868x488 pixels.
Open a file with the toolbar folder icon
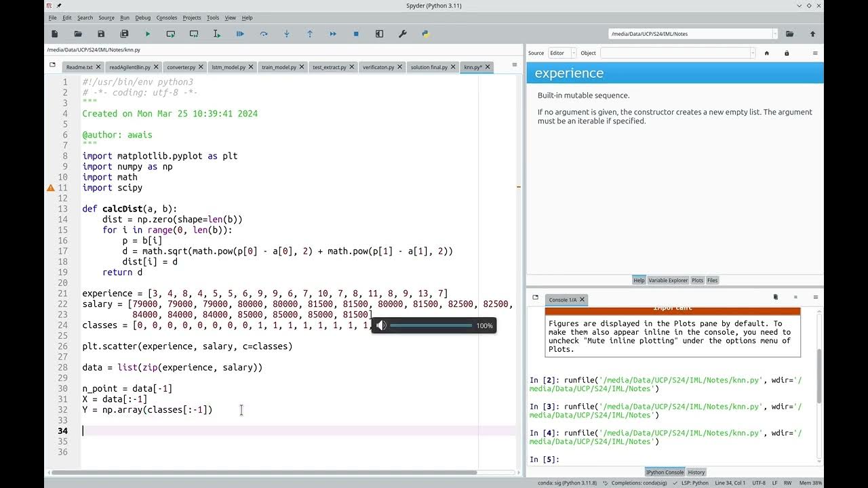click(78, 34)
